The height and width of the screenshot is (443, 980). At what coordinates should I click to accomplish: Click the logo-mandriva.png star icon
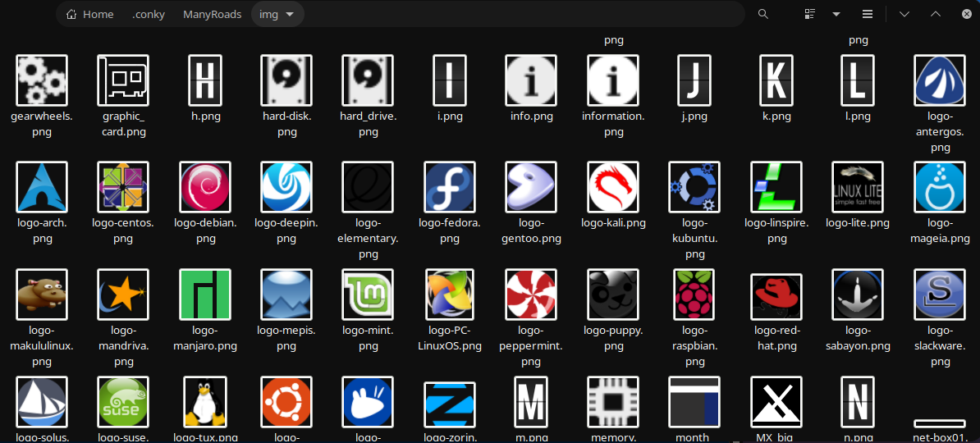click(123, 295)
